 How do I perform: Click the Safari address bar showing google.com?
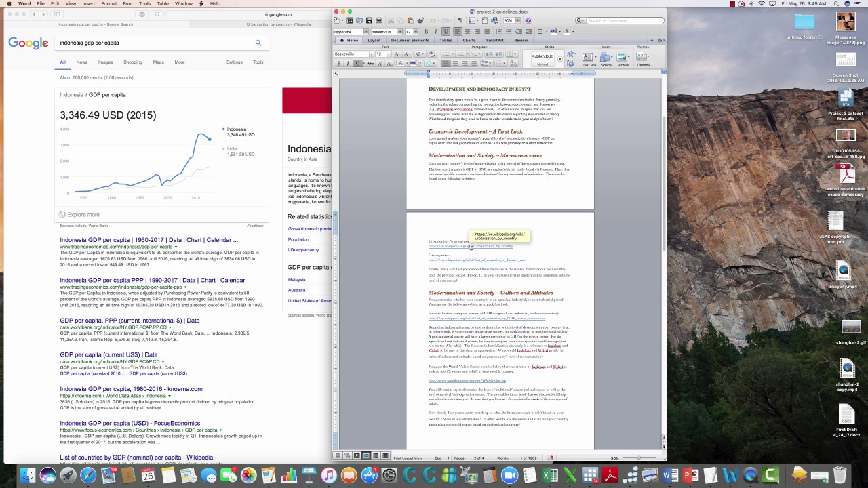tap(279, 14)
